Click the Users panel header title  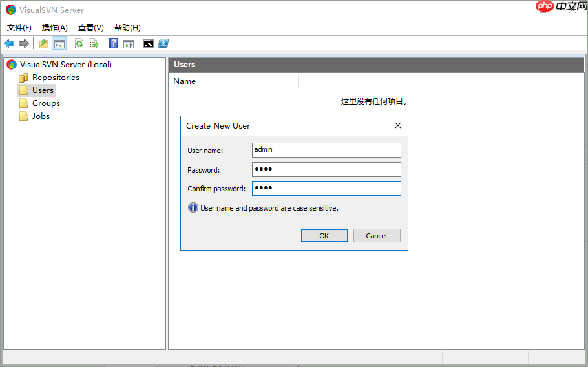click(185, 65)
